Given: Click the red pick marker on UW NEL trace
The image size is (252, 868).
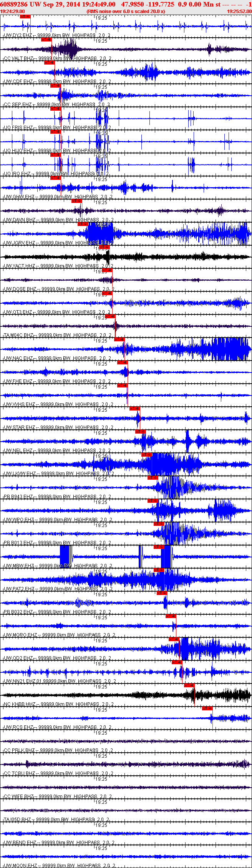Looking at the screenshot, I should 141,432.
